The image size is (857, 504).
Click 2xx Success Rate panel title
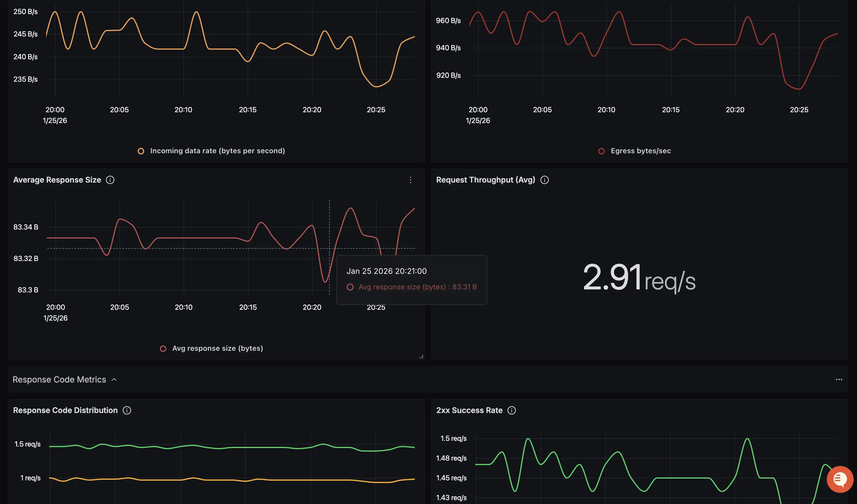[x=469, y=411]
